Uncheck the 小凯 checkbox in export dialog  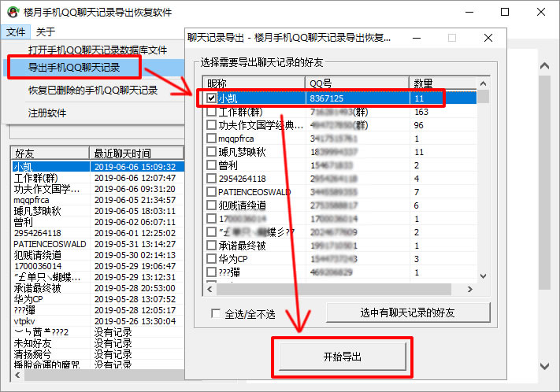211,98
